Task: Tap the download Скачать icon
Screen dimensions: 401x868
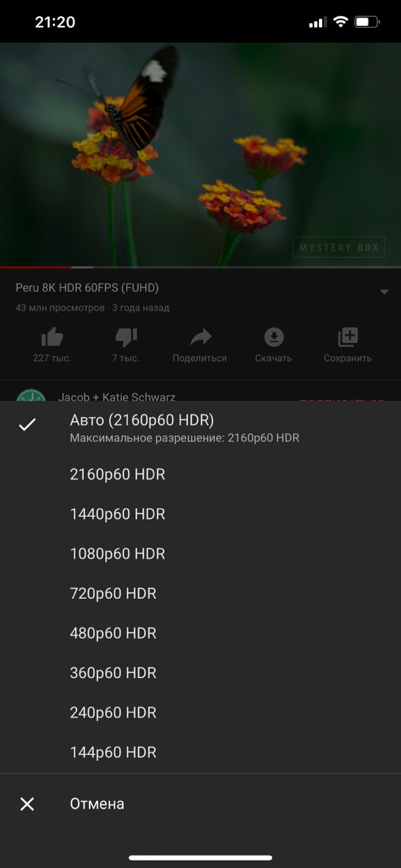Action: pos(273,337)
